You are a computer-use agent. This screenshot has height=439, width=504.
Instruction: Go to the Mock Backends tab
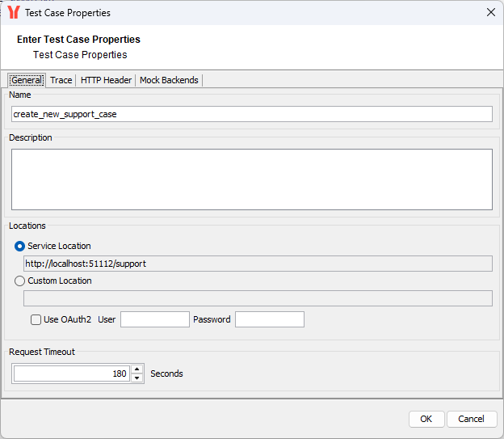click(169, 80)
